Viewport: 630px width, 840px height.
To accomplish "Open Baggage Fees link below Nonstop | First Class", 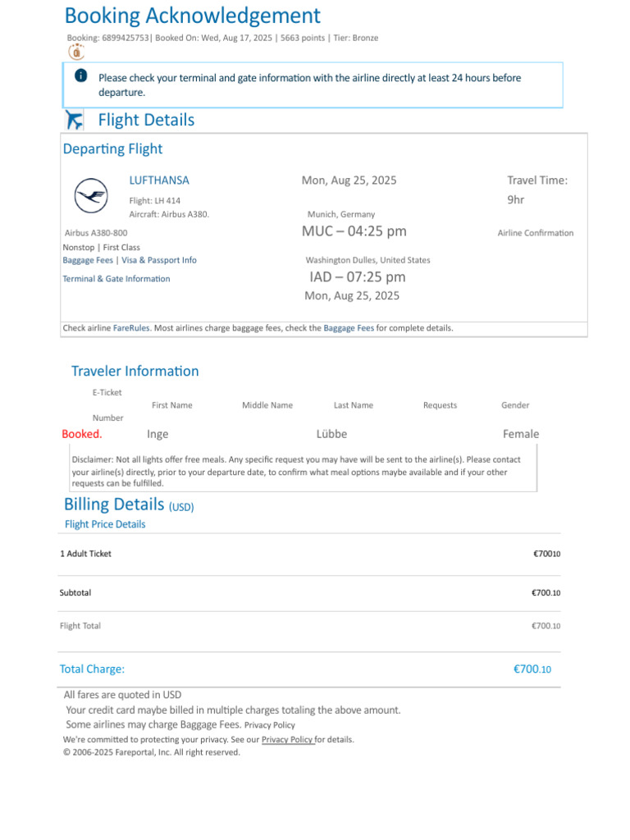I will point(88,260).
